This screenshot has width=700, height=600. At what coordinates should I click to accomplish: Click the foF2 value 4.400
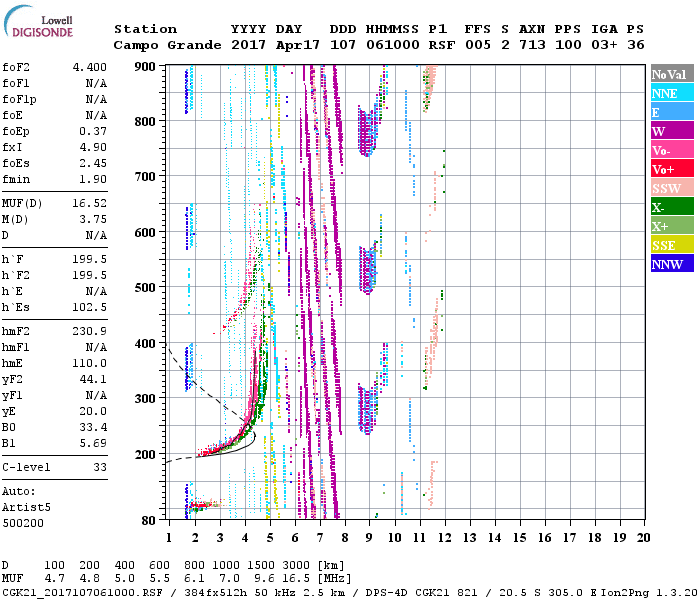click(x=87, y=66)
